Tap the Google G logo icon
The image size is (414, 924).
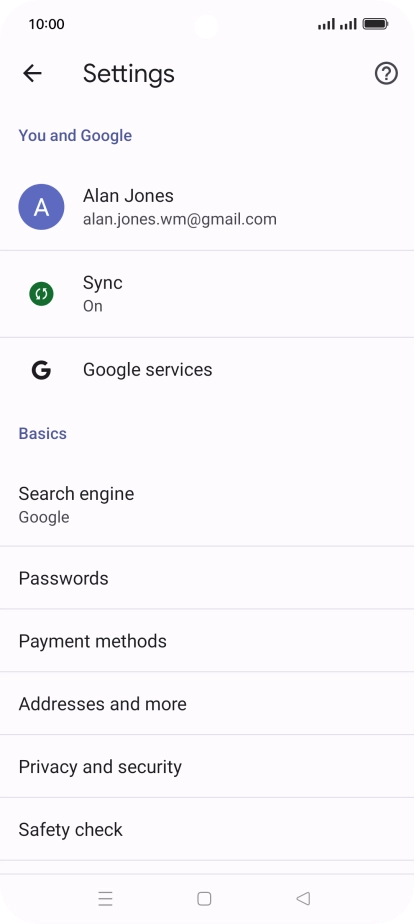[x=41, y=370]
